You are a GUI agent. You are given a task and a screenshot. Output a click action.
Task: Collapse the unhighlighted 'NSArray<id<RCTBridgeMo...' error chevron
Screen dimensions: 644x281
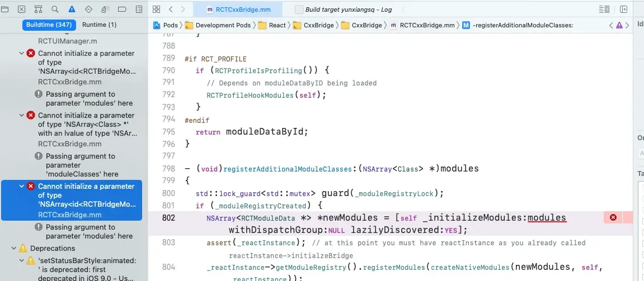coord(22,53)
